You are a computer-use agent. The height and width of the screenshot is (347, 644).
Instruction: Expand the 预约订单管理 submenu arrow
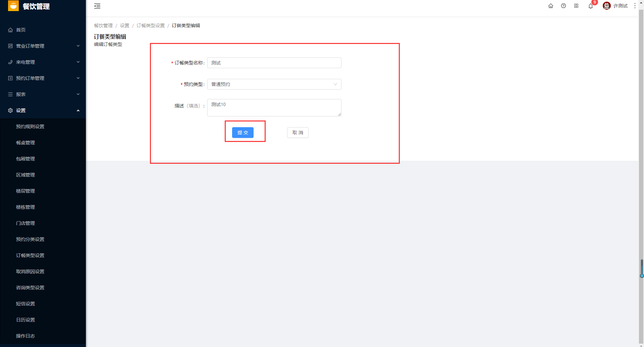click(78, 78)
